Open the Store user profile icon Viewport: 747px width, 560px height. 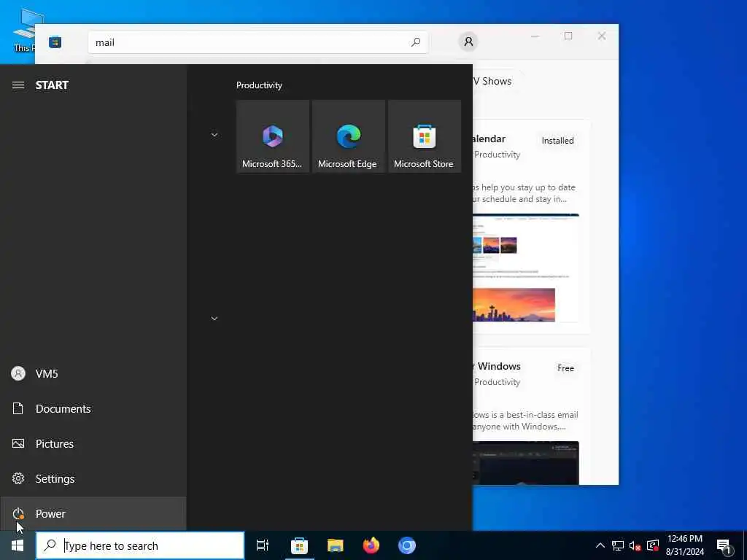click(x=468, y=42)
